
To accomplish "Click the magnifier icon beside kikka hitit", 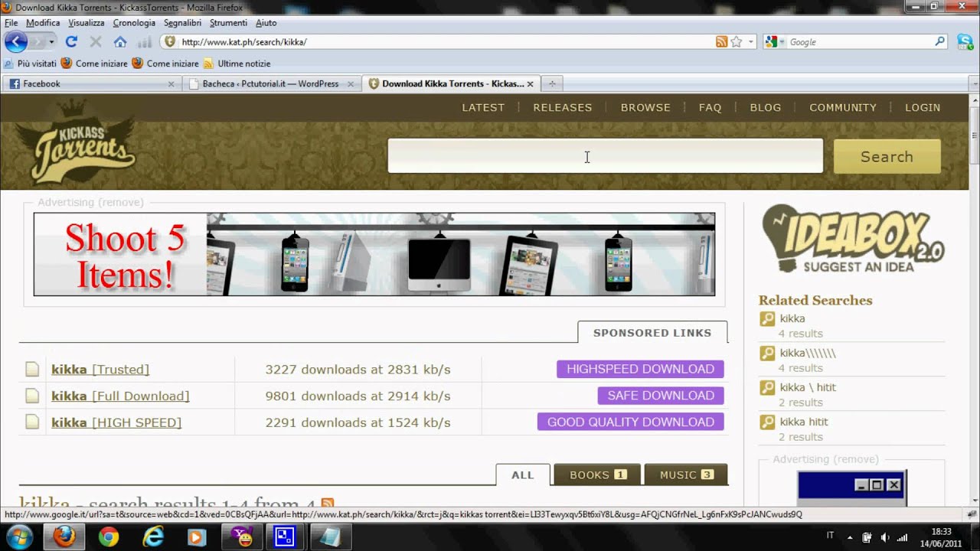I will [767, 422].
